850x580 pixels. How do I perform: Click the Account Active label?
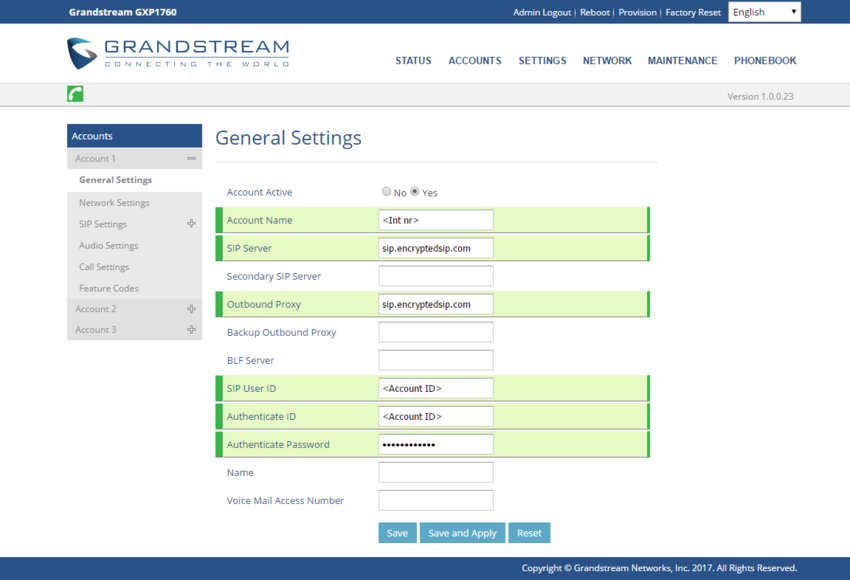pyautogui.click(x=259, y=192)
